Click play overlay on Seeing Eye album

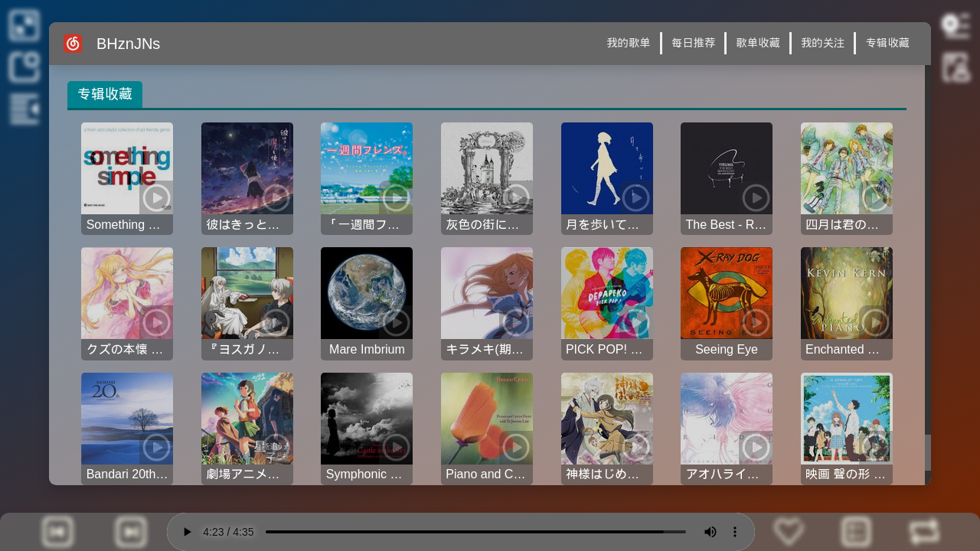tap(756, 322)
